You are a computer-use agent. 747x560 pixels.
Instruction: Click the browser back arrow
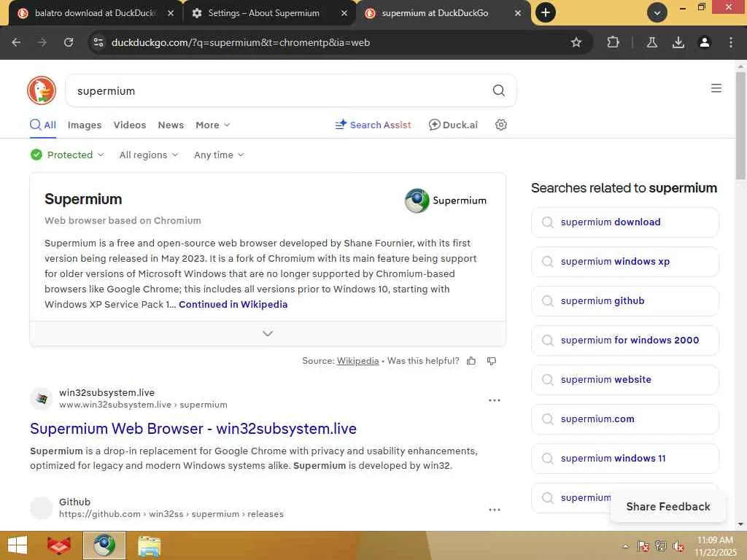point(16,42)
